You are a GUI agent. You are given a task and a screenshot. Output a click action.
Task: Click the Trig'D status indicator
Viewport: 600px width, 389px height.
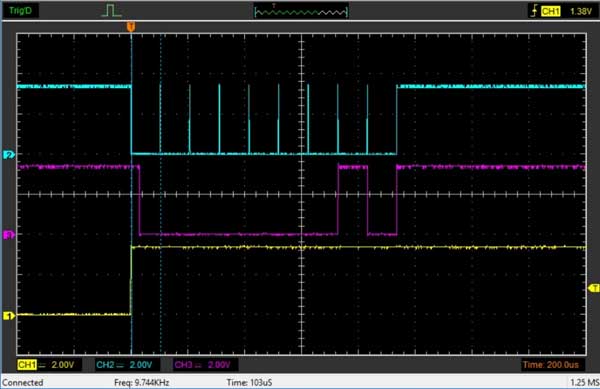click(20, 11)
